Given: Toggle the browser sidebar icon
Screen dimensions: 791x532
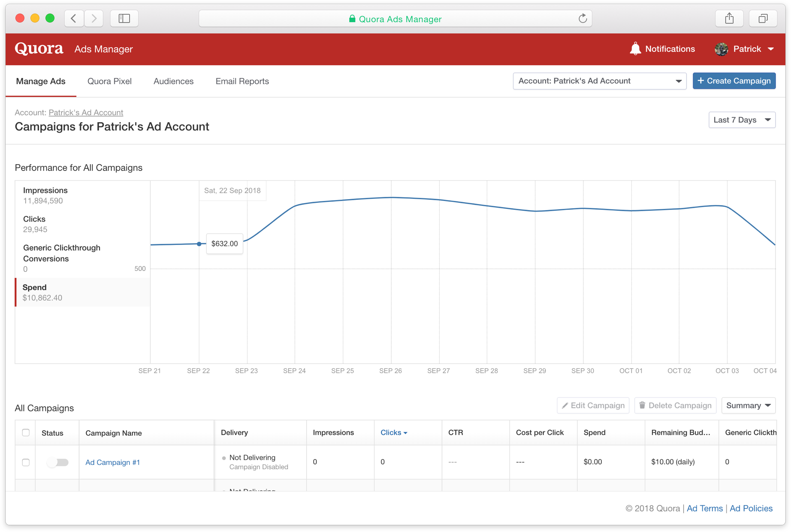Looking at the screenshot, I should click(124, 18).
